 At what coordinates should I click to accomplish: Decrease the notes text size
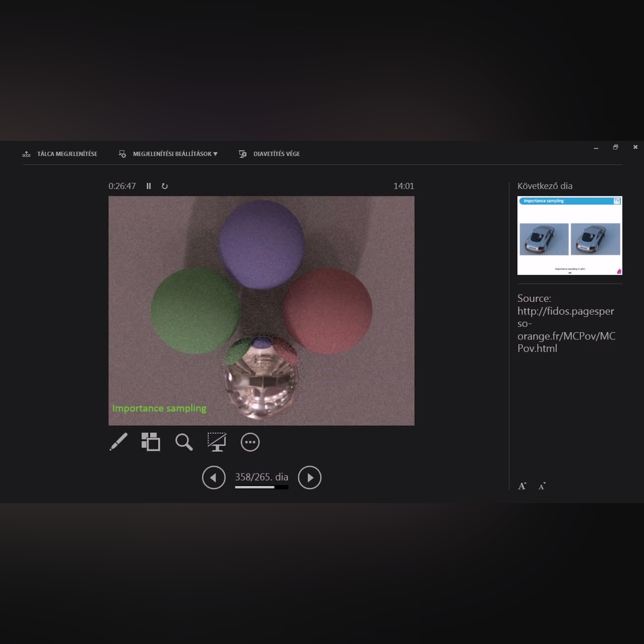[x=542, y=486]
